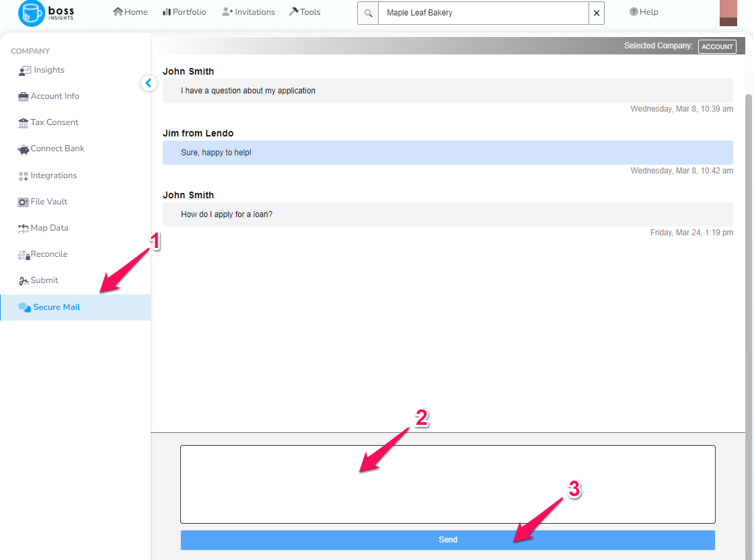Open the Help link
Viewport: 754px width, 560px height.
coord(644,11)
